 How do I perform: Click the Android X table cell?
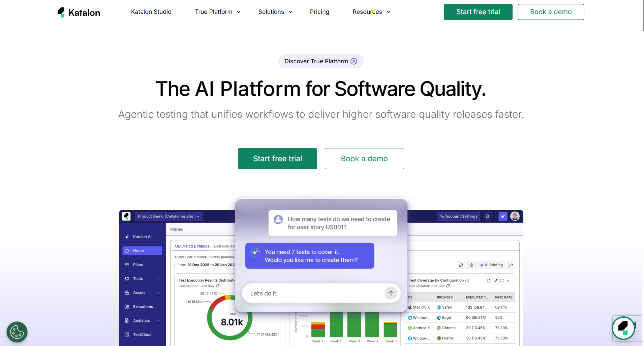[419, 328]
